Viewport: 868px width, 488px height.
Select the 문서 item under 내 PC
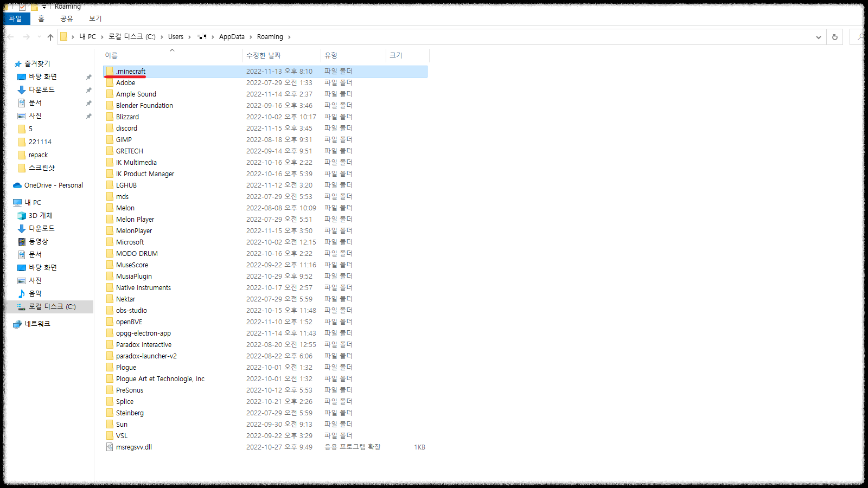[35, 254]
